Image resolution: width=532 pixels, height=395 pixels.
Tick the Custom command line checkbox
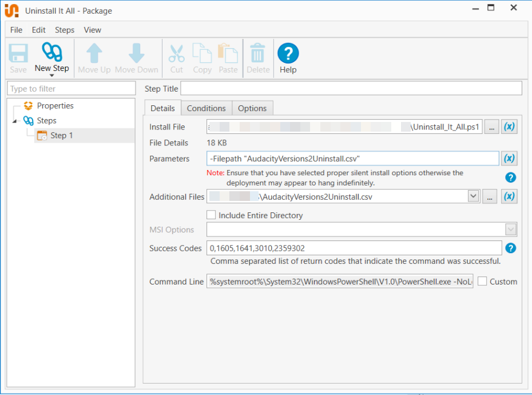pyautogui.click(x=483, y=282)
